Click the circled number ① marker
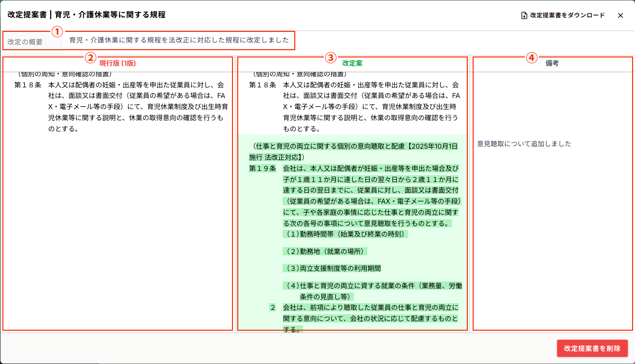635x364 pixels. pyautogui.click(x=58, y=32)
